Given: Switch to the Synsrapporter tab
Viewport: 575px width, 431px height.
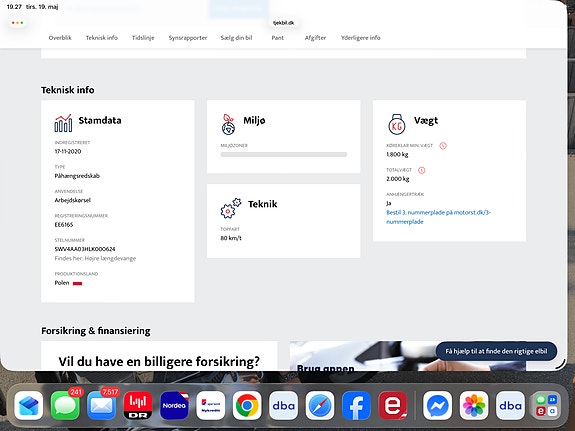Looking at the screenshot, I should click(188, 37).
